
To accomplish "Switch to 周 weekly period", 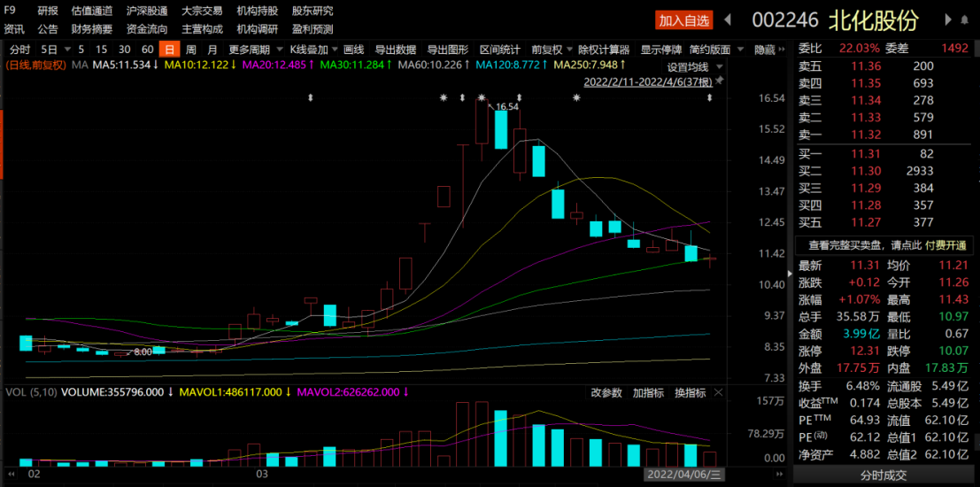I will [x=190, y=50].
